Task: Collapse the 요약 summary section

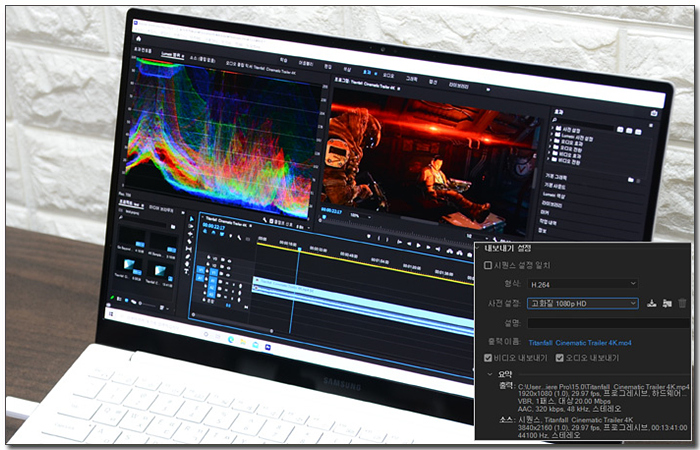Action: pyautogui.click(x=490, y=374)
